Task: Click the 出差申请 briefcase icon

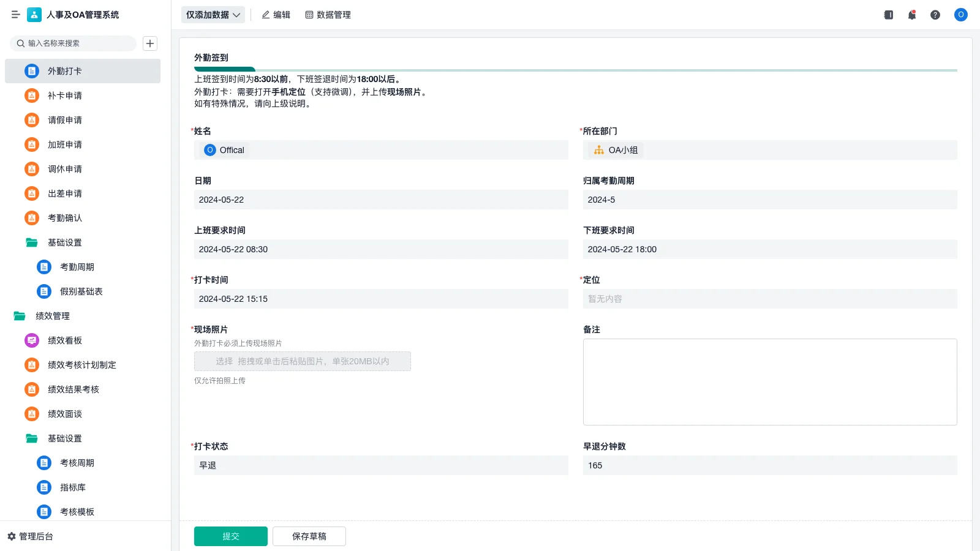Action: point(31,193)
